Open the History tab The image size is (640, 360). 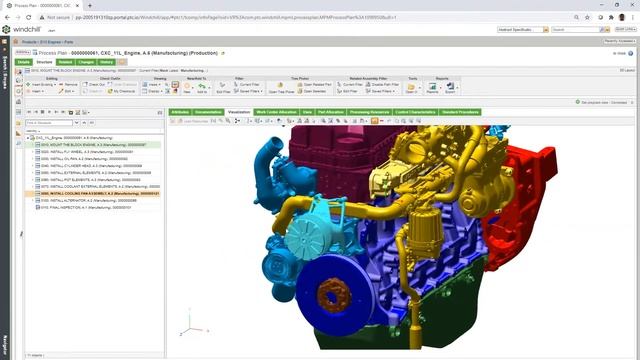click(x=107, y=62)
